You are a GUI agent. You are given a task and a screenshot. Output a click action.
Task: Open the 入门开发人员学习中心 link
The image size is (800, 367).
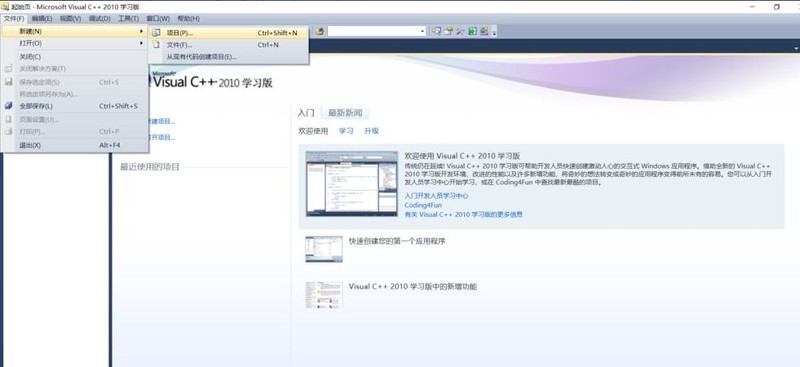pyautogui.click(x=437, y=196)
